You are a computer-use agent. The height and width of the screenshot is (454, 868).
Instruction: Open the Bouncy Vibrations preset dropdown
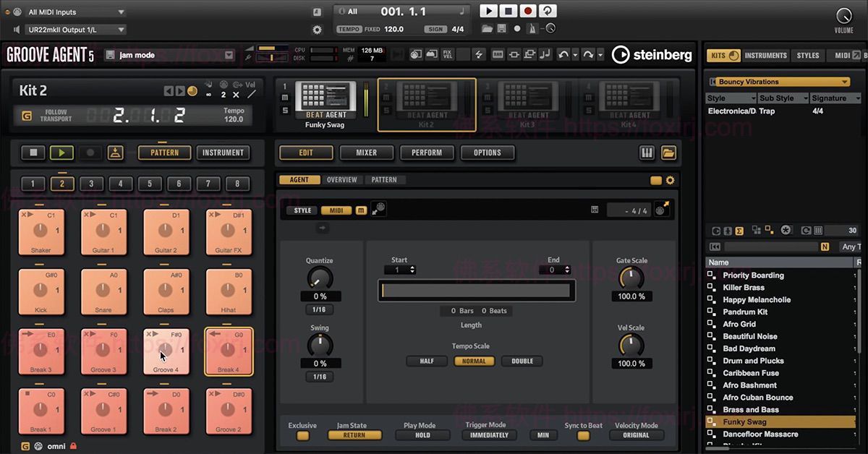(x=783, y=82)
